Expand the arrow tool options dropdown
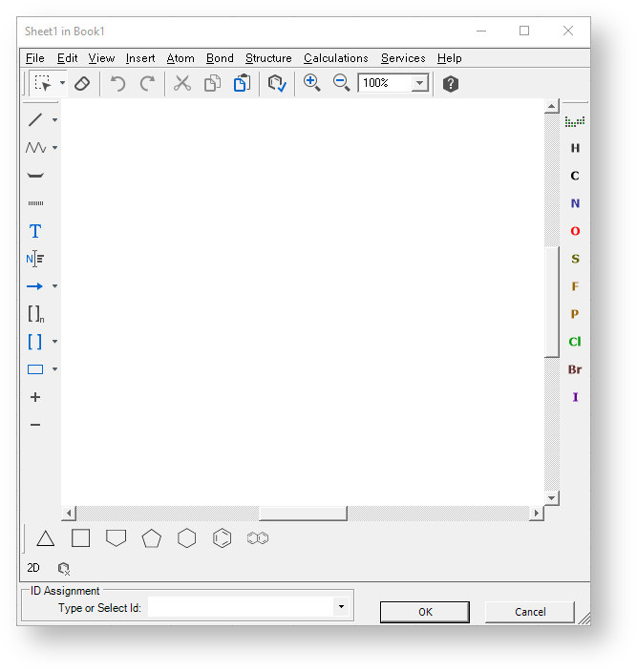 [x=54, y=286]
